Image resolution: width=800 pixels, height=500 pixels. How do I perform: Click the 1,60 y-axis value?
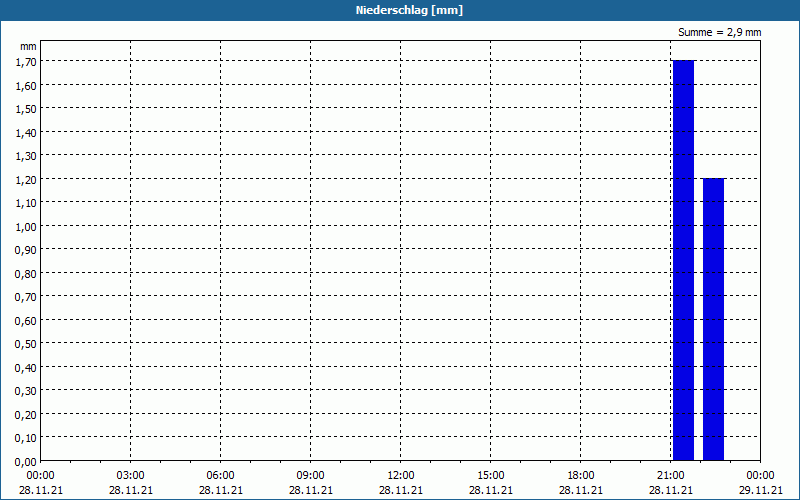(26, 86)
